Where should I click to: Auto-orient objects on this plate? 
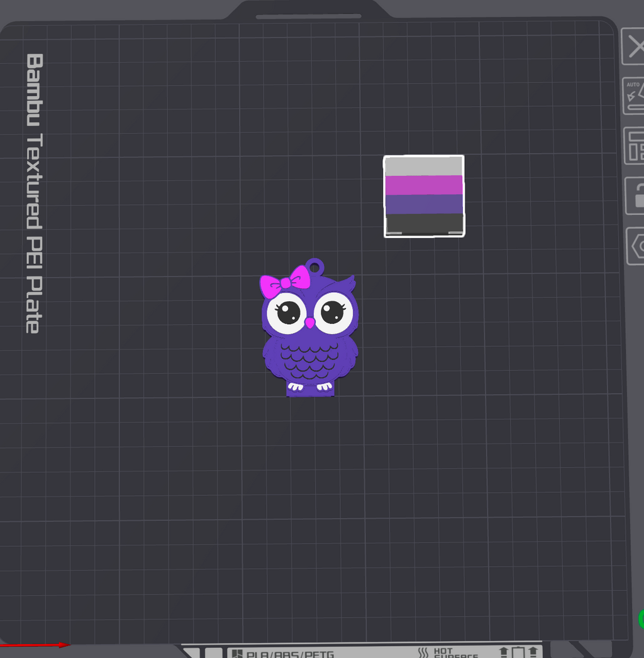[633, 96]
